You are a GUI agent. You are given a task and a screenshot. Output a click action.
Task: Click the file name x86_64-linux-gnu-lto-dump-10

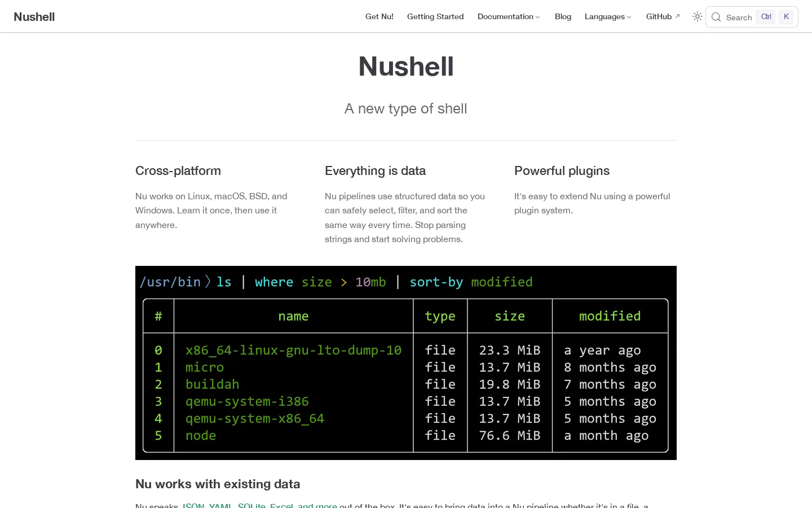coord(293,351)
